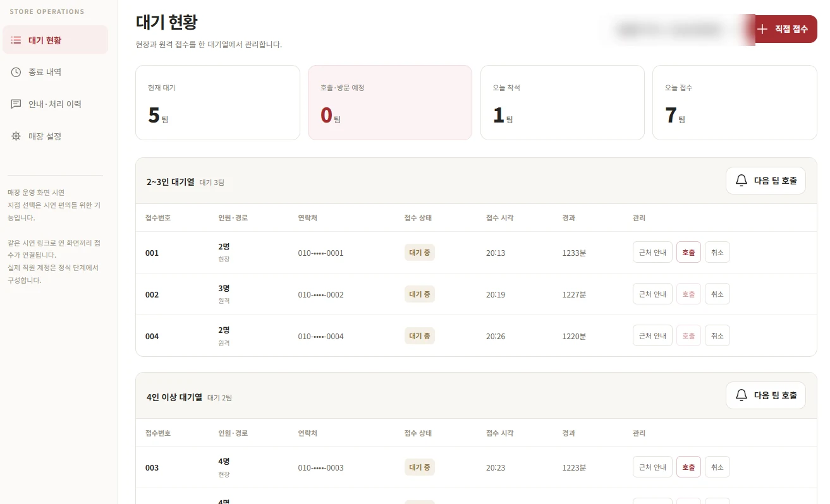
Task: Click ticket number 004
Action: [152, 337]
